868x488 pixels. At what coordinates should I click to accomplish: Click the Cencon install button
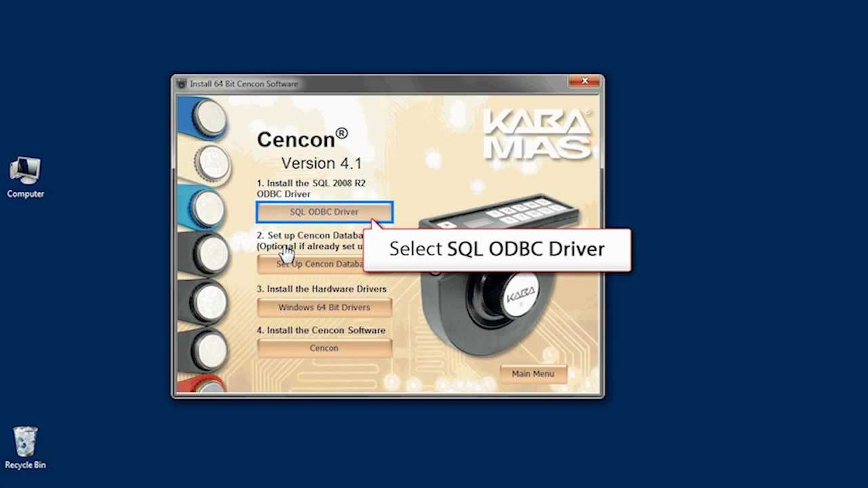[324, 348]
